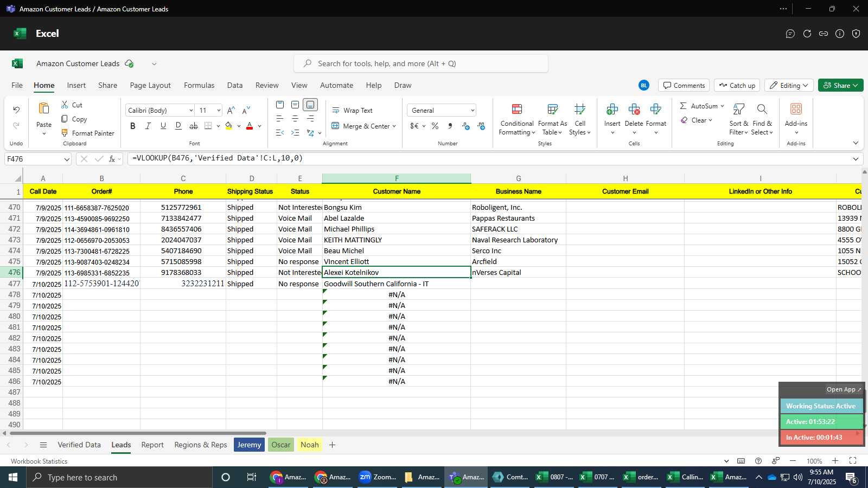This screenshot has width=868, height=488.
Task: Click the search for tools box
Action: [421, 63]
